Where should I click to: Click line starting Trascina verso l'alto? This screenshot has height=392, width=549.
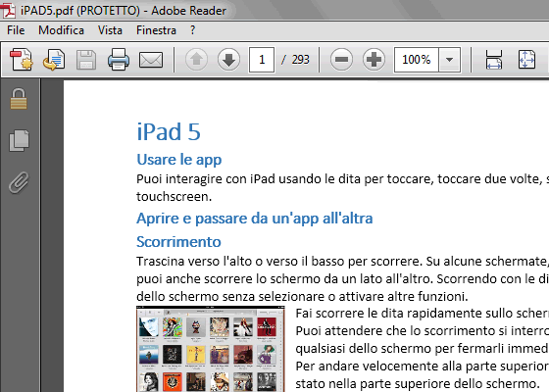[x=343, y=262]
